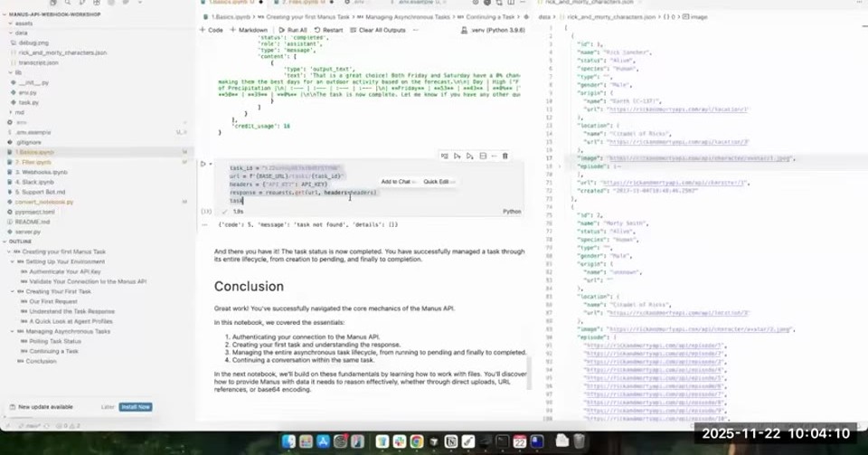Collapse the OUTLINE panel header
Image resolution: width=868 pixels, height=455 pixels.
(x=18, y=242)
